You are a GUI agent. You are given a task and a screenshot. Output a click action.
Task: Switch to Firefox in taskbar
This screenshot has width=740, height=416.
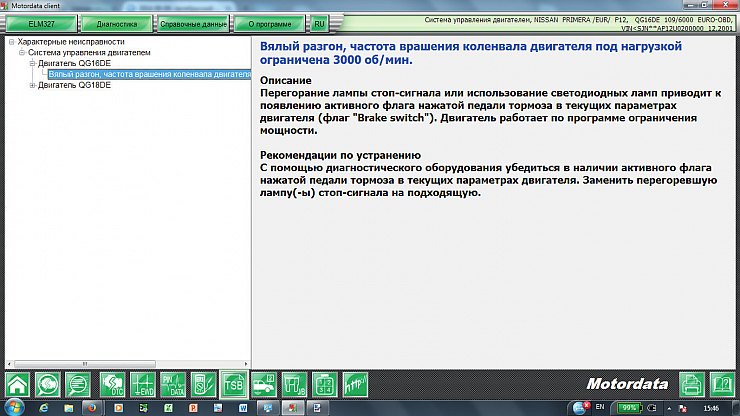coord(92,408)
